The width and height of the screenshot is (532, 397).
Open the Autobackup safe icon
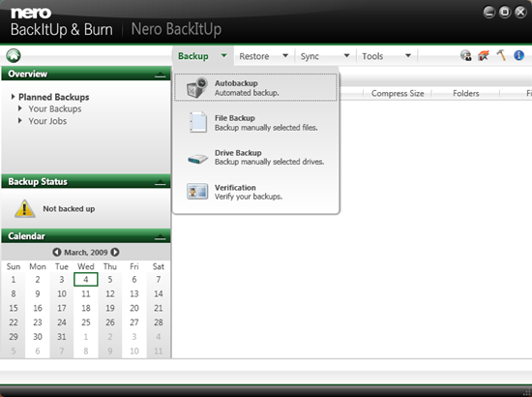[x=197, y=87]
